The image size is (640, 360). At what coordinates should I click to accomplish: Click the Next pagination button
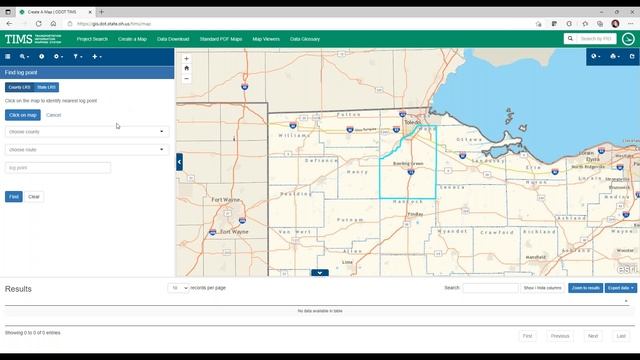[593, 336]
